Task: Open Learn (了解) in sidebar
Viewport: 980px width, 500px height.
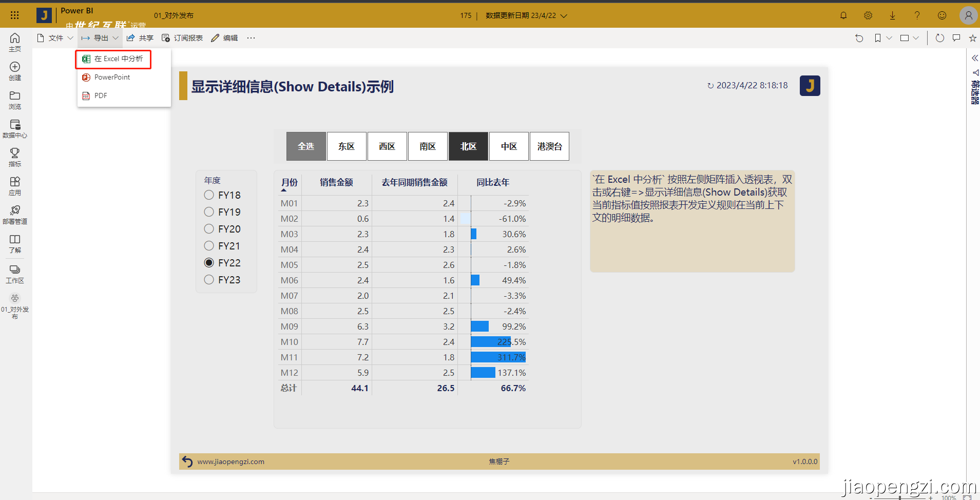Action: (15, 243)
